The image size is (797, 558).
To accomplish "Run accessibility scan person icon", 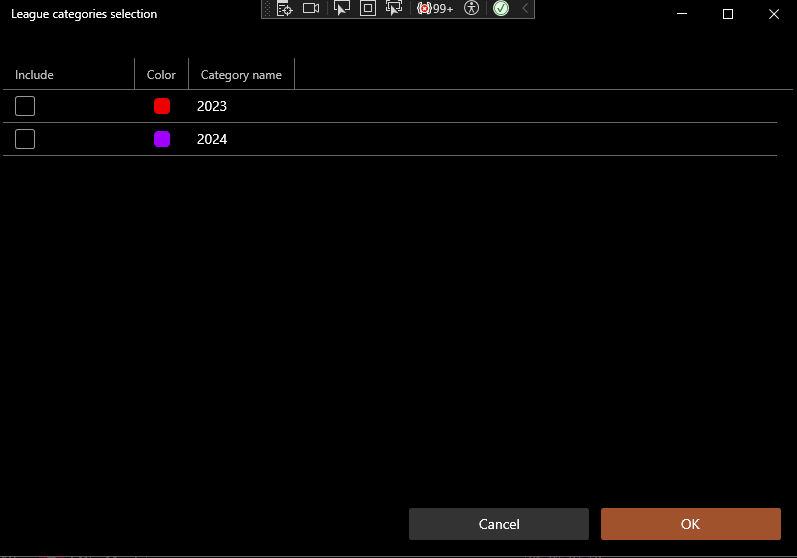I will (x=472, y=8).
